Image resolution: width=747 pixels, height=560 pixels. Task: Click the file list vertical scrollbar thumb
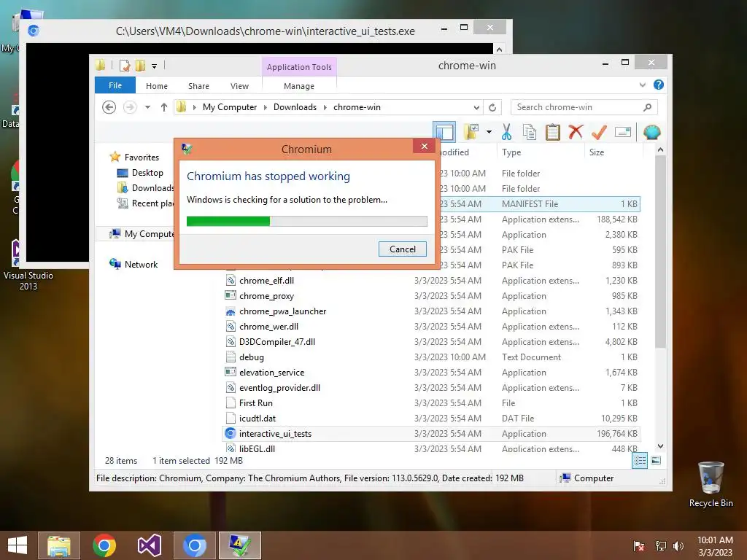660,252
